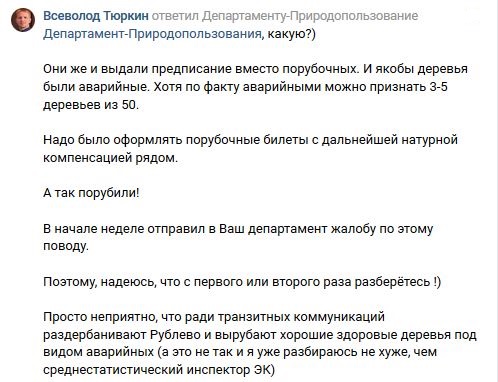Image resolution: width=498 pixels, height=382 pixels.
Task: Click the text 'деревьев из 50.'
Action: 91,105
